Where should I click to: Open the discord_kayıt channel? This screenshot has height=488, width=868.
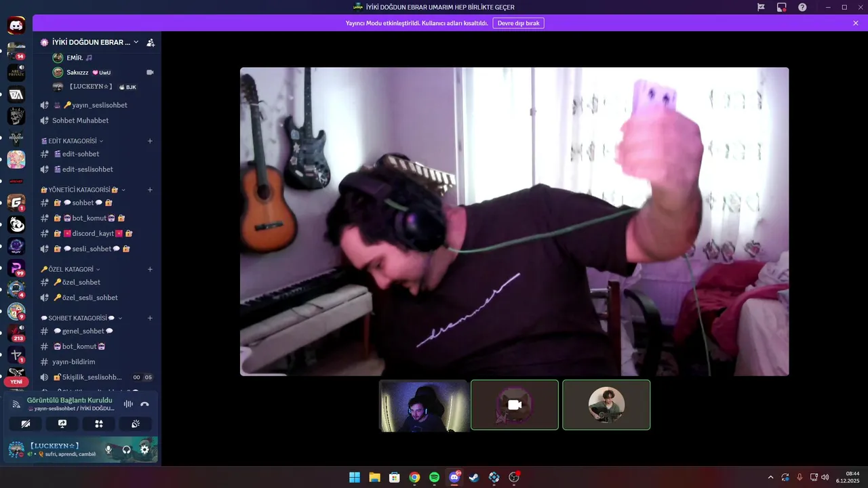click(x=97, y=233)
